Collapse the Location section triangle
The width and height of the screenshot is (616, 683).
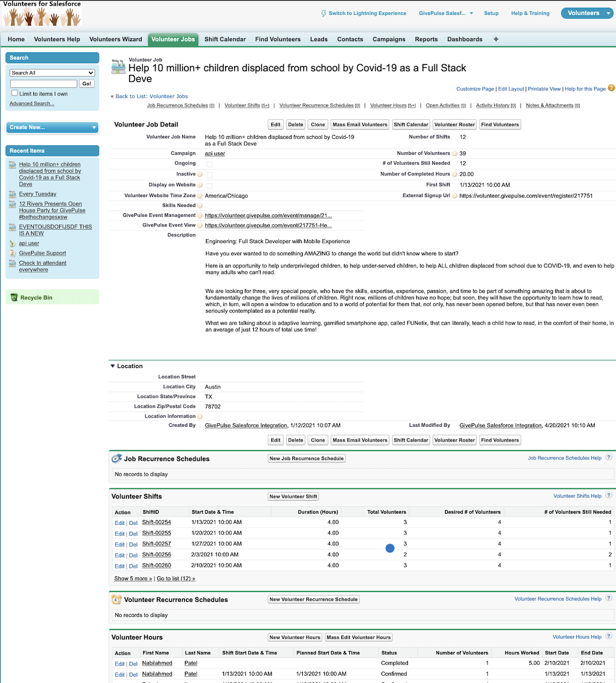coord(113,366)
